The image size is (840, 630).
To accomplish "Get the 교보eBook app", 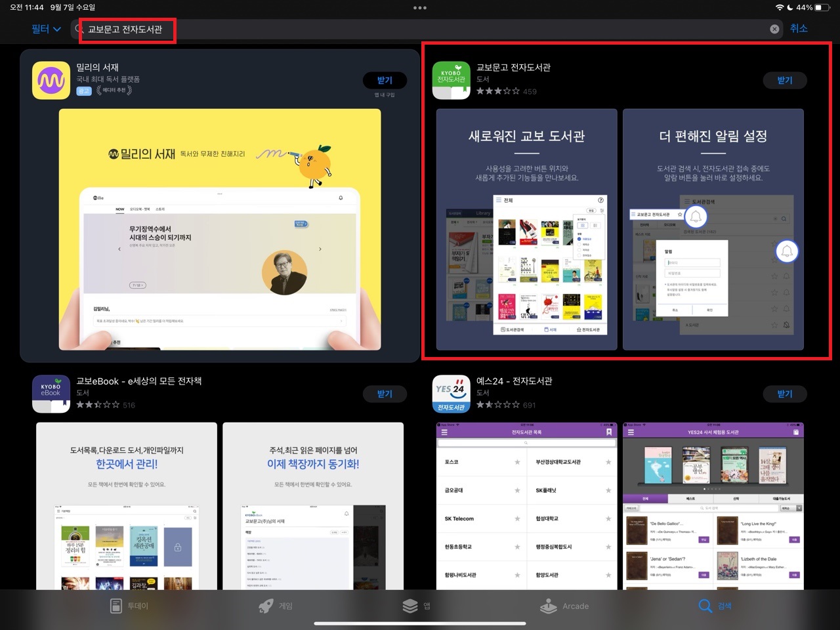I will 385,394.
